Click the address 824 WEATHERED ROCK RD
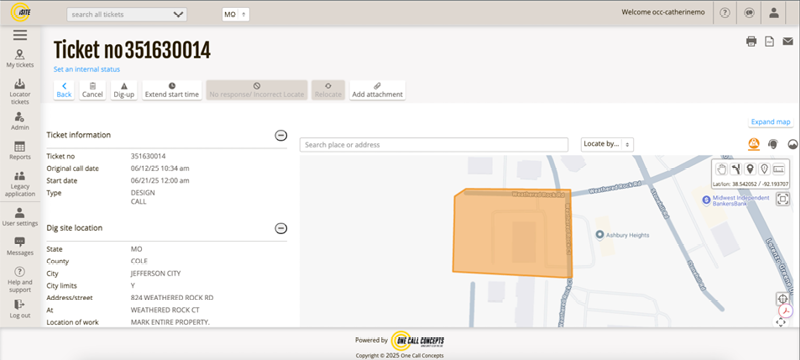 point(172,297)
